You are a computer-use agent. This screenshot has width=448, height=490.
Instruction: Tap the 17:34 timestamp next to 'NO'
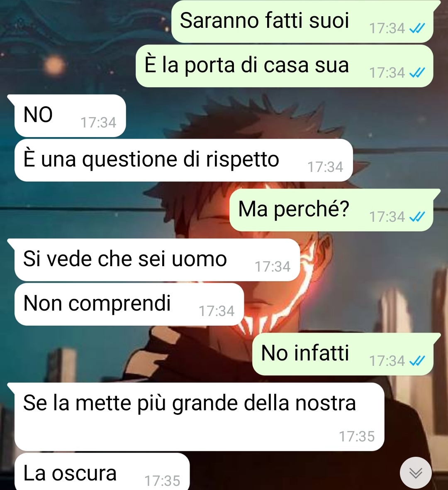(98, 122)
